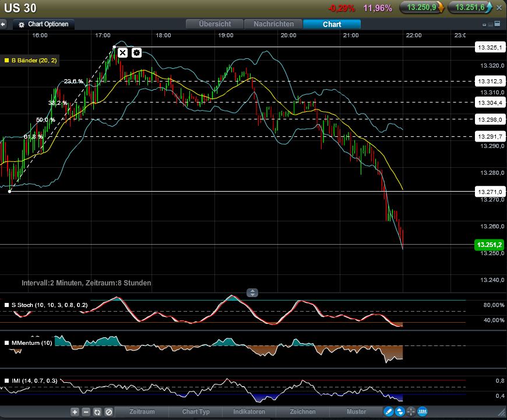The height and width of the screenshot is (420, 507).
Task: Select the Chart tab
Action: (332, 24)
